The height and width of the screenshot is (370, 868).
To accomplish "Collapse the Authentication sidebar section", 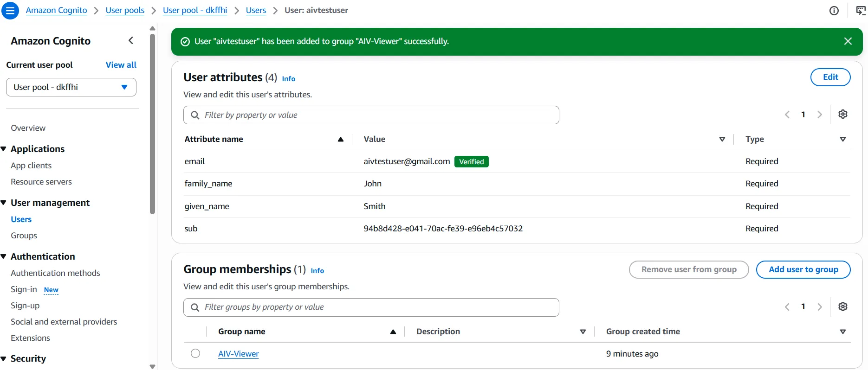I will tap(4, 256).
